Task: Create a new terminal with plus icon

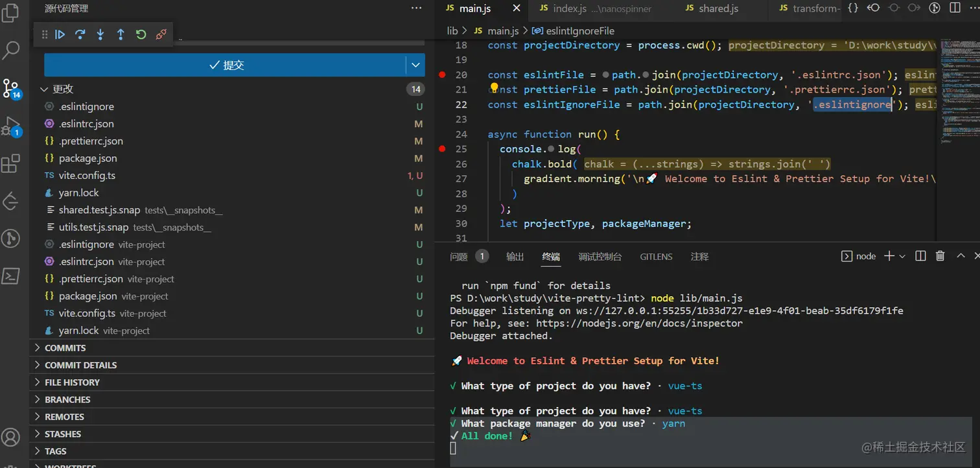Action: pyautogui.click(x=889, y=256)
